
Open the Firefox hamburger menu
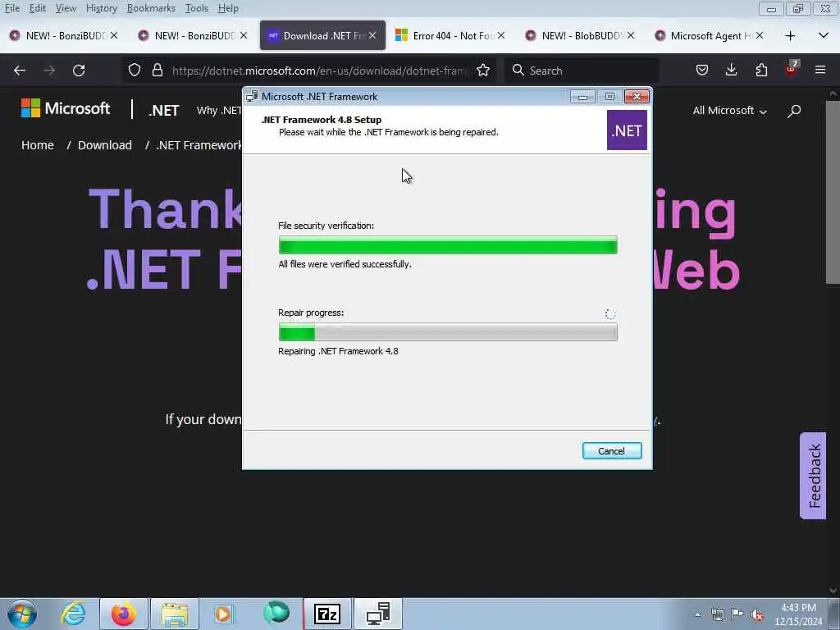pos(820,71)
